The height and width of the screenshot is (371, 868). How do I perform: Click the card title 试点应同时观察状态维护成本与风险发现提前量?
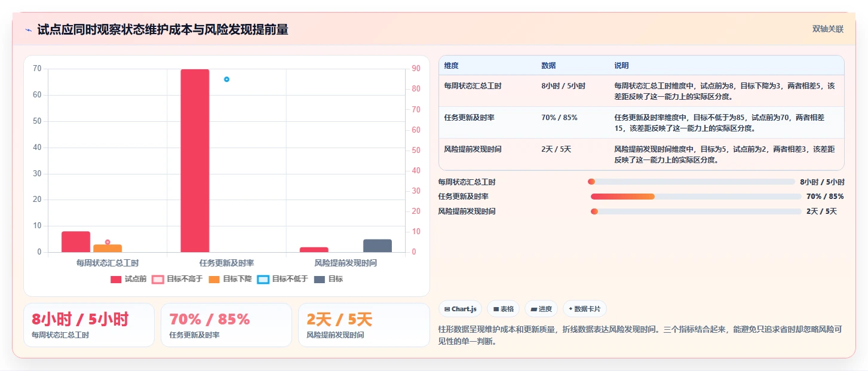tap(162, 30)
